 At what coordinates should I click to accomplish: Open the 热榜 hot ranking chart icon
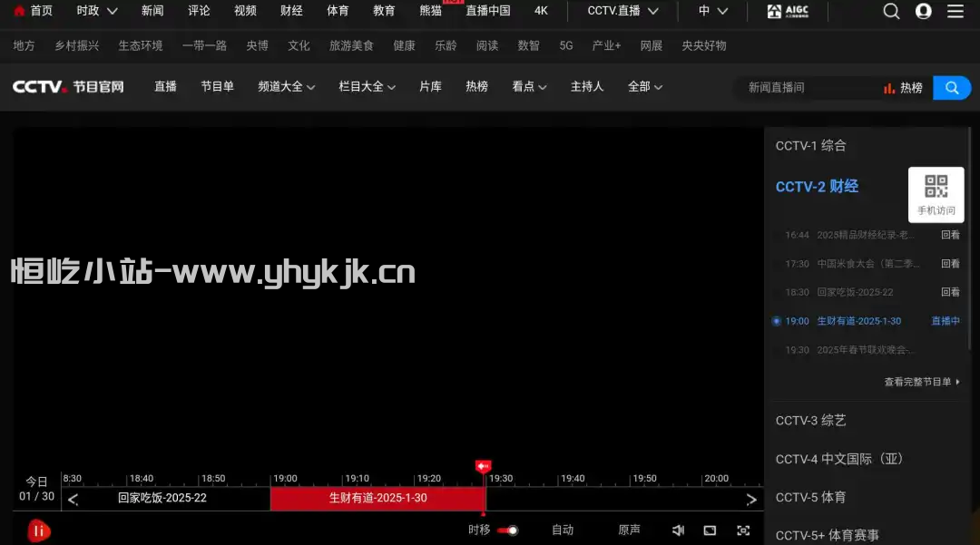(888, 88)
